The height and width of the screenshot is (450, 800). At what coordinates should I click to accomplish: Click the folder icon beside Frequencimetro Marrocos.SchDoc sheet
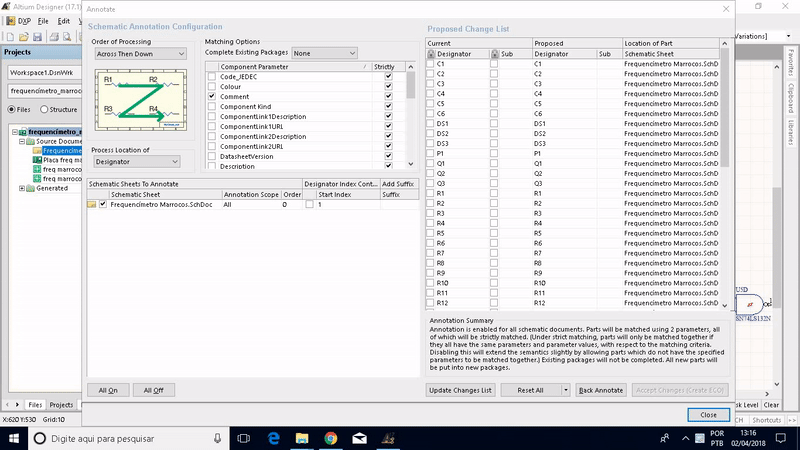click(x=92, y=204)
